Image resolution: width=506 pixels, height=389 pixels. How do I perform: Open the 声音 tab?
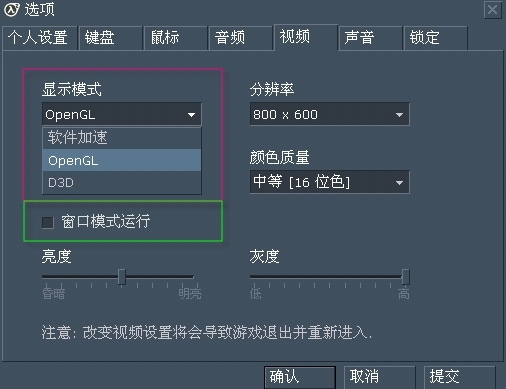click(x=370, y=38)
